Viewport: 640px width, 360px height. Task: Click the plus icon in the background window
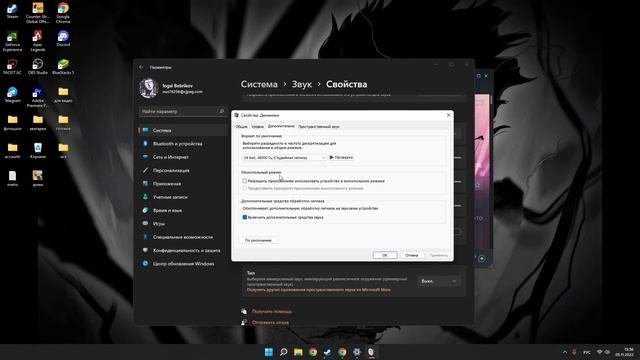pos(482,258)
